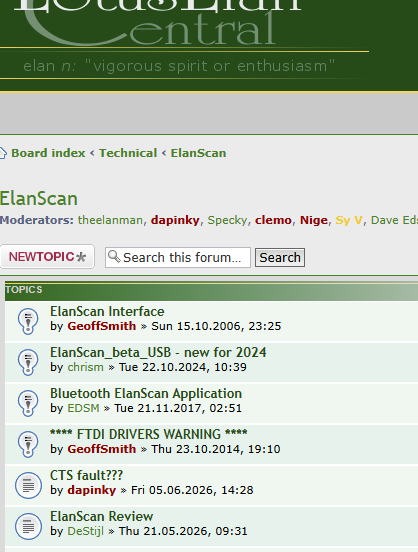Click the ElanScan forum heading
This screenshot has height=552, width=418.
point(39,199)
